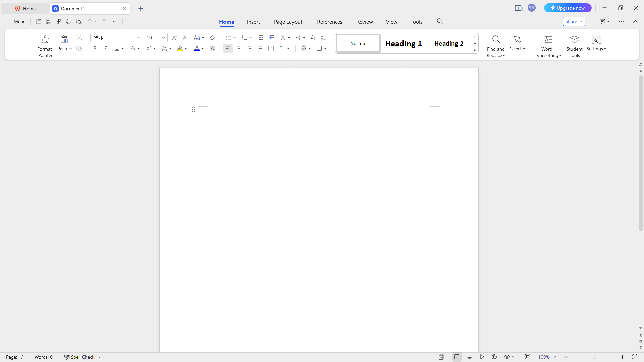Apply yellow highlight color to text
The image size is (644, 362).
180,48
